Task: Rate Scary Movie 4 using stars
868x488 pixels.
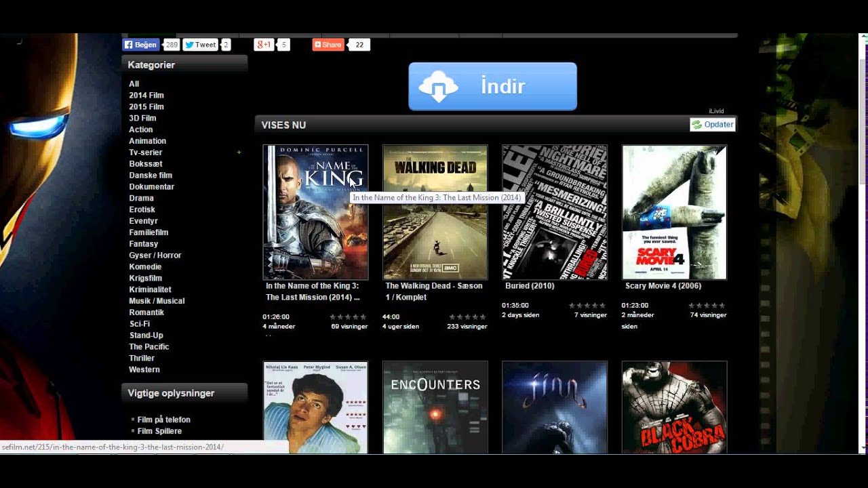Action: click(707, 306)
